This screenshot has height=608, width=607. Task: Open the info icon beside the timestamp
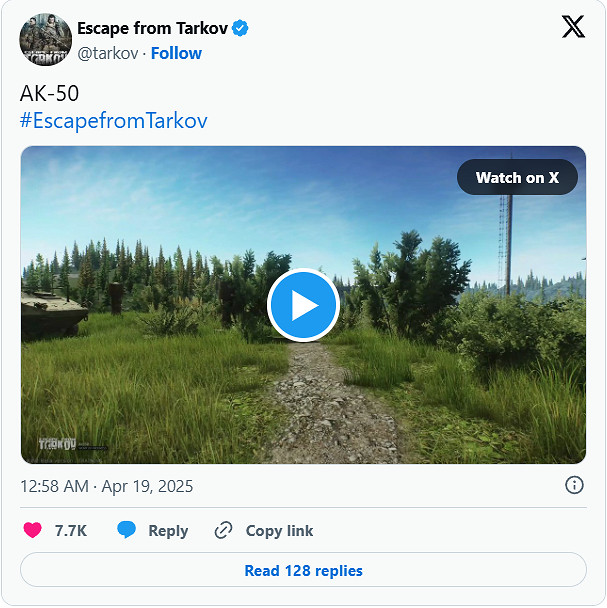point(574,485)
